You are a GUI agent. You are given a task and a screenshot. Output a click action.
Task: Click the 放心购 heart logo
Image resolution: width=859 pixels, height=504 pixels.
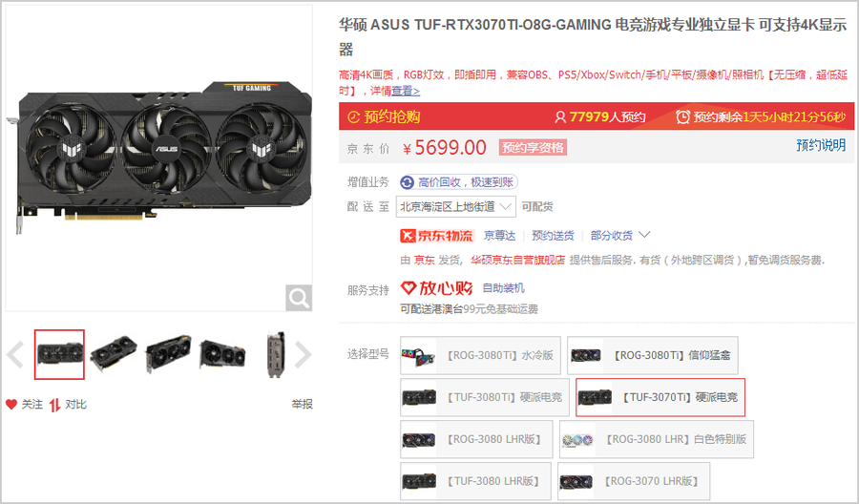point(409,287)
